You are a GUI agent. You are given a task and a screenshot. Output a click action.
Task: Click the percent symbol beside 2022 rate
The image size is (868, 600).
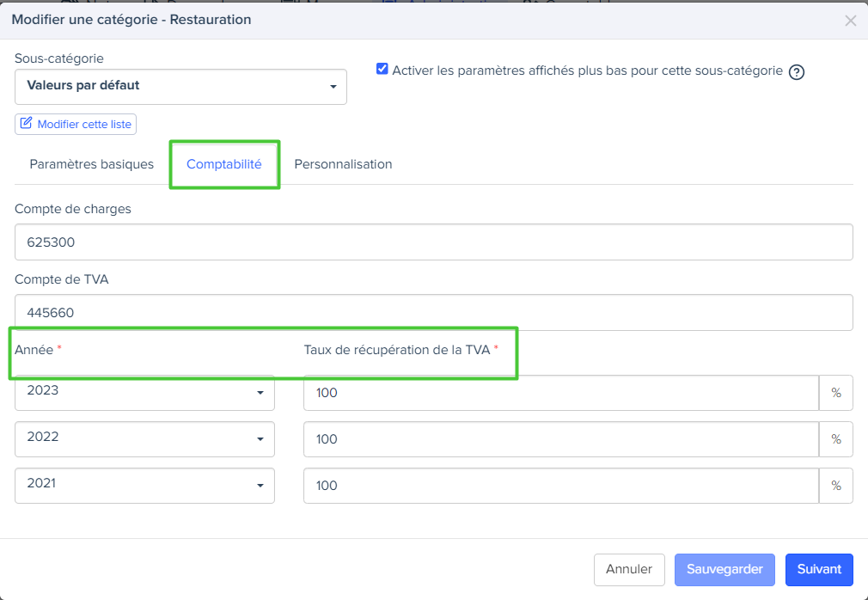835,439
